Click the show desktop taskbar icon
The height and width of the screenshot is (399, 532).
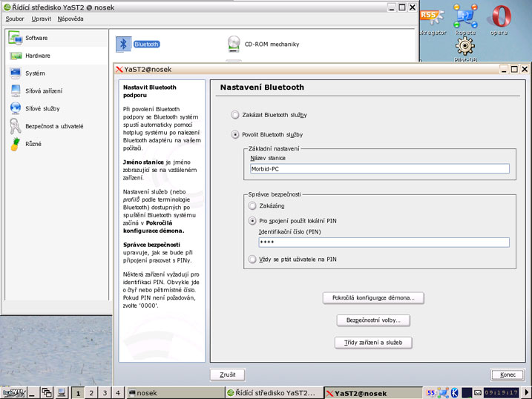coord(32,393)
